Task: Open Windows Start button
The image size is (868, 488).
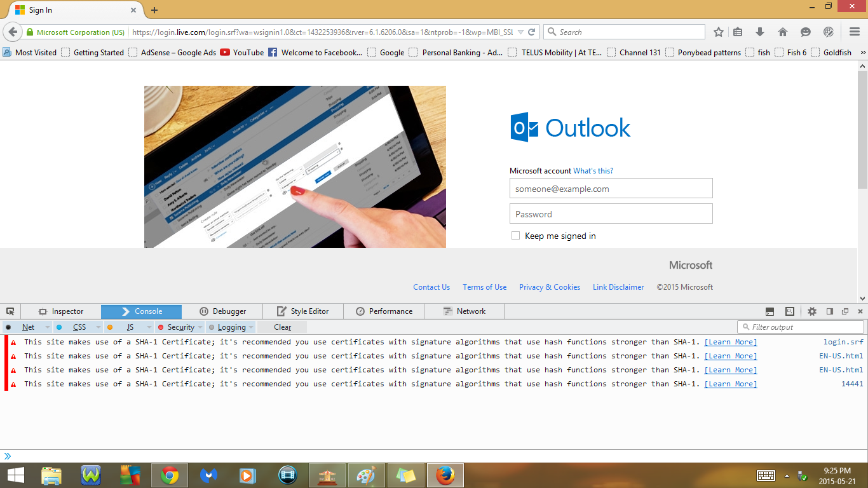Action: coord(16,475)
